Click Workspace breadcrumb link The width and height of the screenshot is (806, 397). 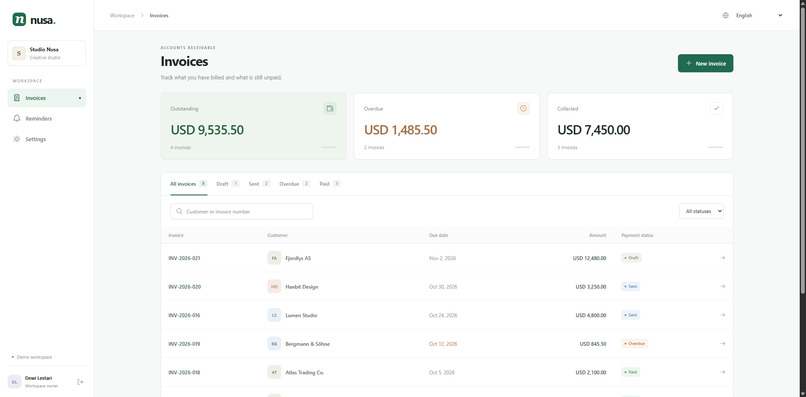click(122, 15)
